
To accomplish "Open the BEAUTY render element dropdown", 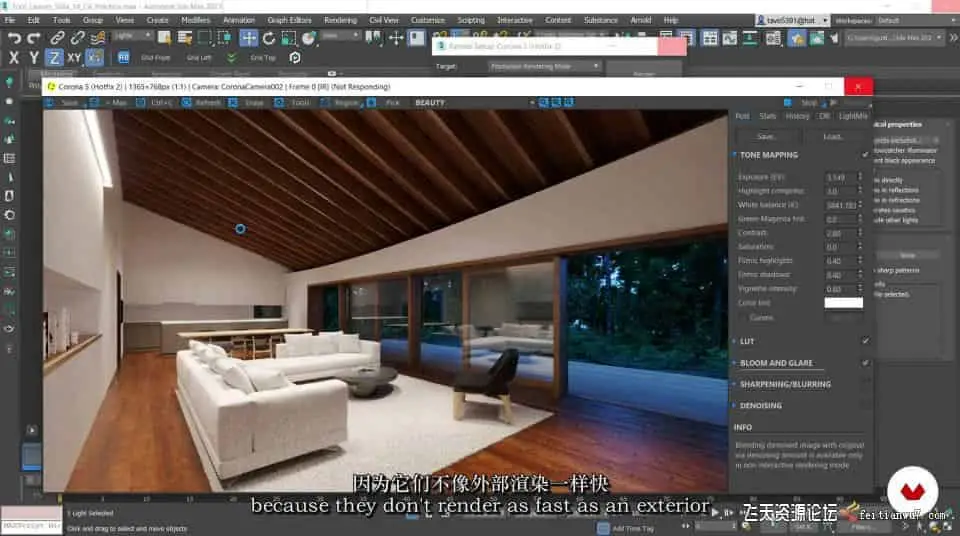I will pos(473,103).
